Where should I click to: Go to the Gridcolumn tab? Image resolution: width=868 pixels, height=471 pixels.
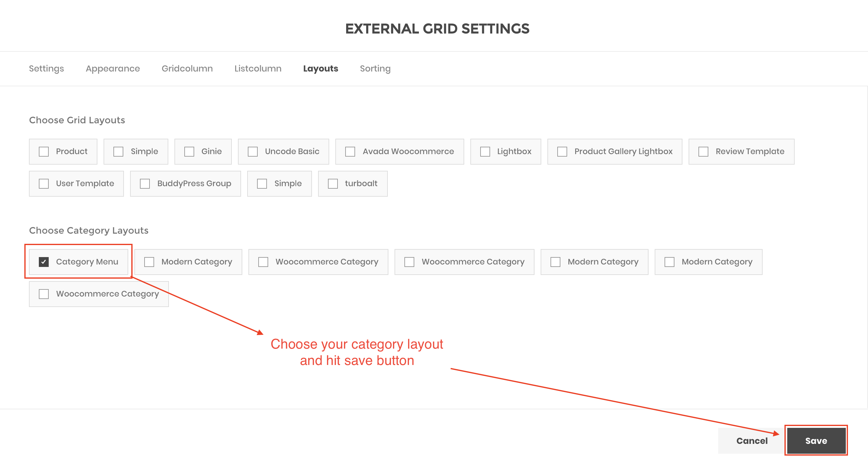(x=187, y=68)
